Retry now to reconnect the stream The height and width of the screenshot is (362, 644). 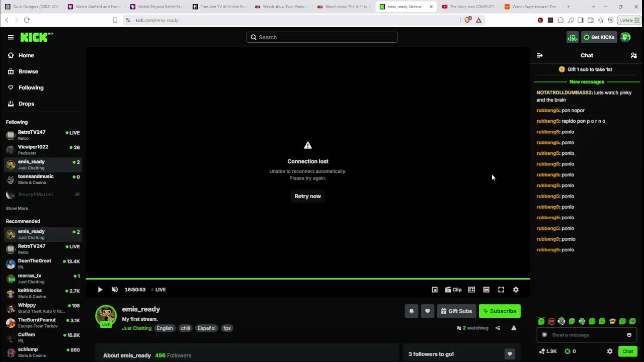click(x=308, y=196)
